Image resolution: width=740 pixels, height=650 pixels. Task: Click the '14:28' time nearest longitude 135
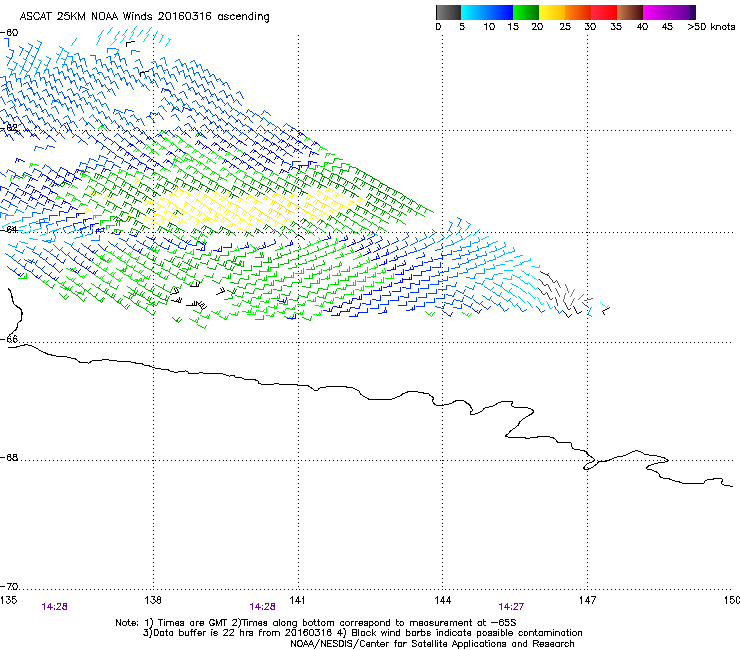click(54, 607)
